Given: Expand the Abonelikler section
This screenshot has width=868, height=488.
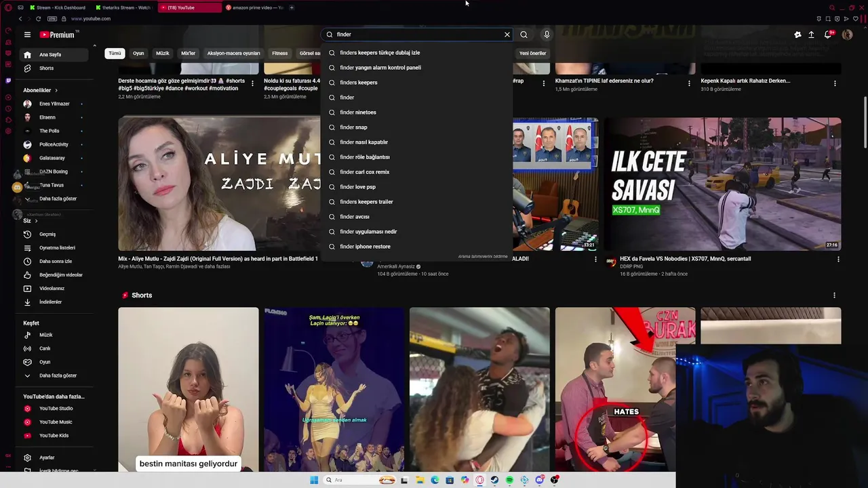Looking at the screenshot, I should tap(41, 90).
